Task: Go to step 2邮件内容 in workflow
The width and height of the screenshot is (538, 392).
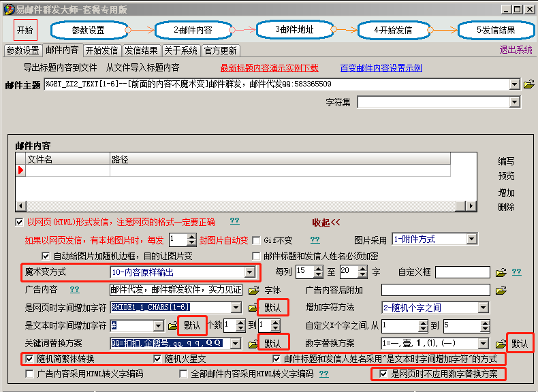Action: pyautogui.click(x=193, y=30)
